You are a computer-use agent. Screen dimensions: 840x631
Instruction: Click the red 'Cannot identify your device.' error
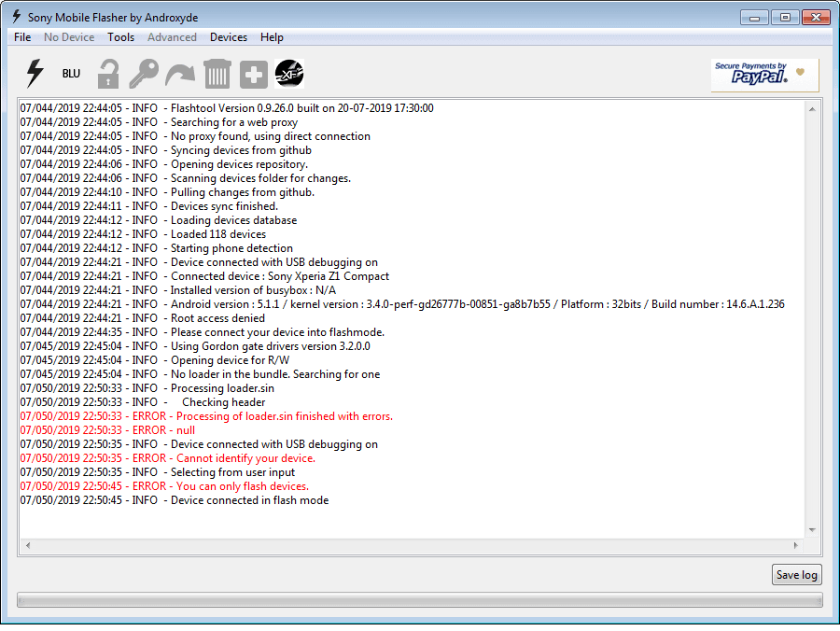click(x=168, y=458)
